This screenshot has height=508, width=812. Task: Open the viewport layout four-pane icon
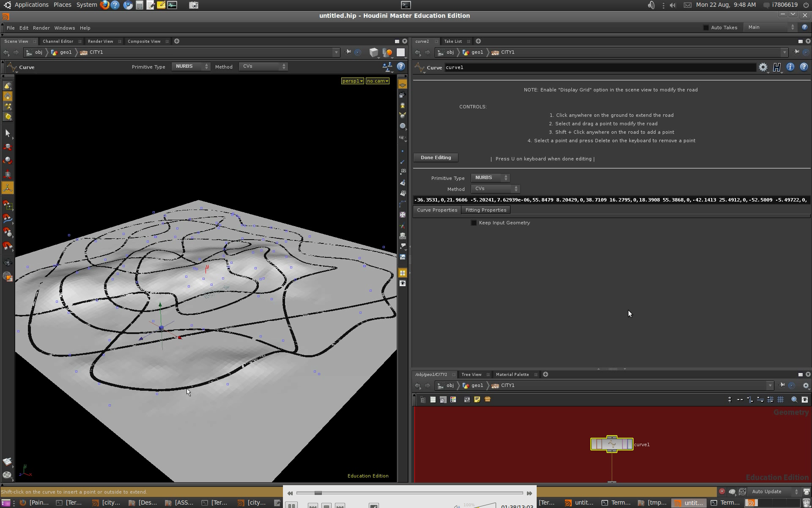(x=403, y=273)
